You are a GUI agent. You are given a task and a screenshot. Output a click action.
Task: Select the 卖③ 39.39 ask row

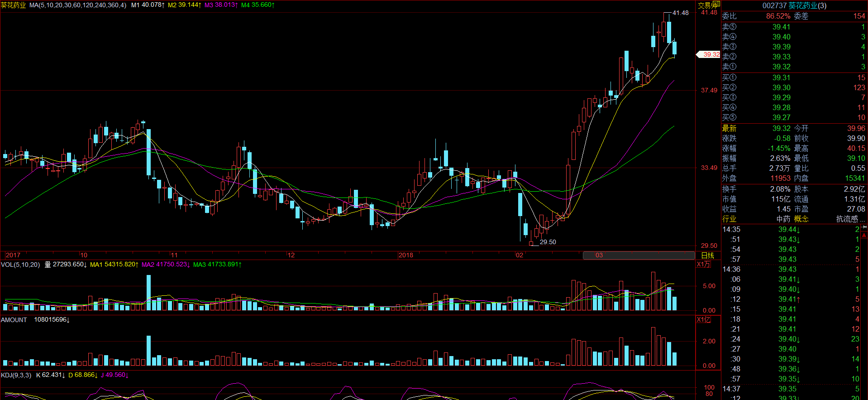point(794,47)
